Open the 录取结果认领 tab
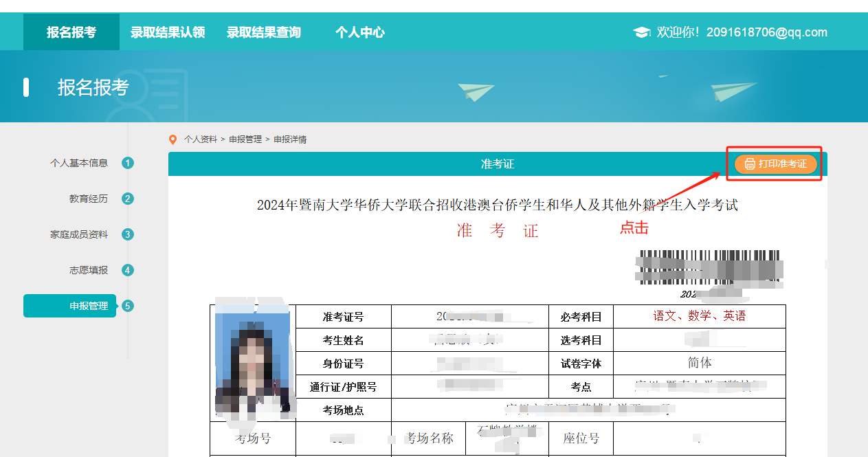The width and height of the screenshot is (868, 457). (168, 32)
